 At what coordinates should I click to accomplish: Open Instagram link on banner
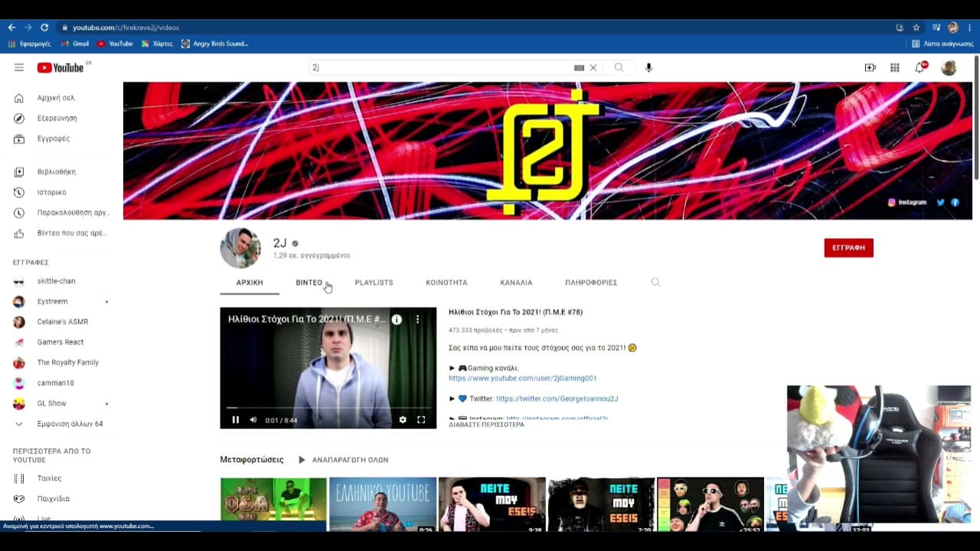[x=907, y=203]
